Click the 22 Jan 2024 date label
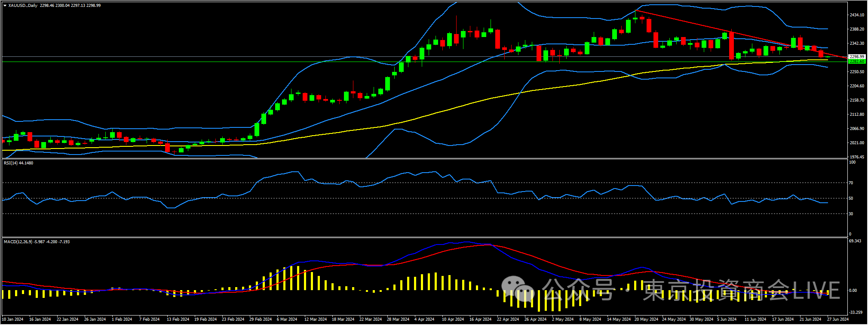 pyautogui.click(x=67, y=319)
